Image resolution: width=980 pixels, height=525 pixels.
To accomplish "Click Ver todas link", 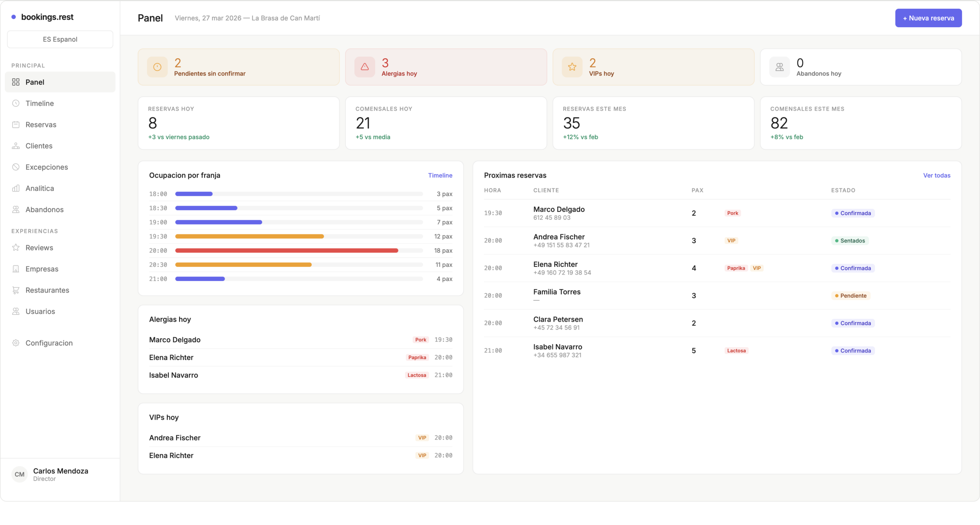I will pos(936,175).
